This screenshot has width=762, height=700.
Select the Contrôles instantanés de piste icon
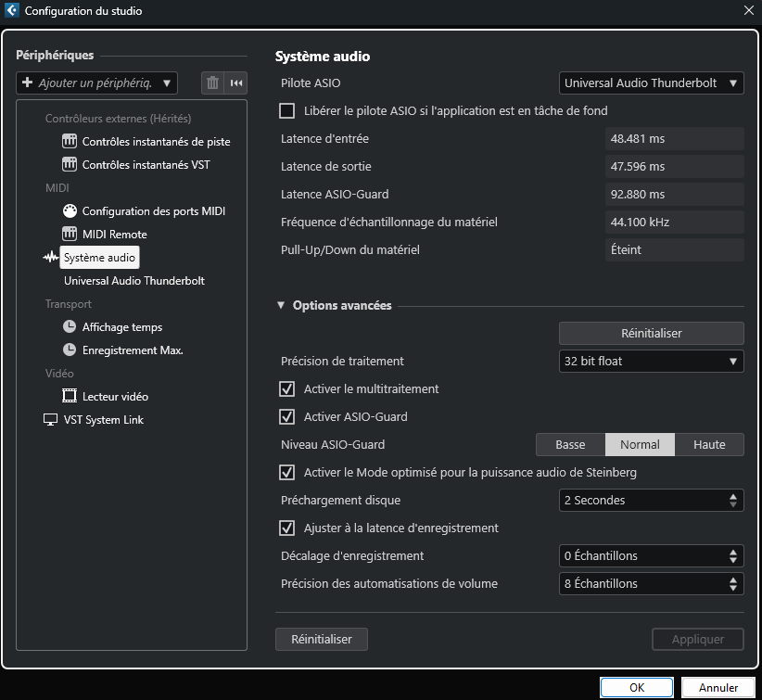pos(70,142)
